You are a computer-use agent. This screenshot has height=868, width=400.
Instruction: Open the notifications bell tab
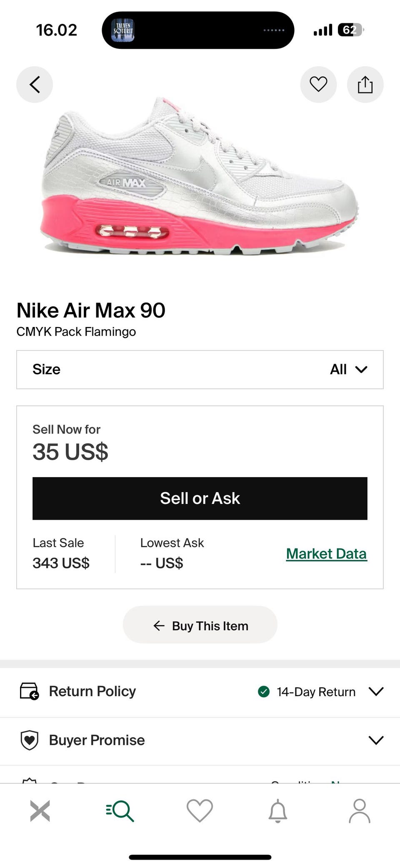(x=278, y=811)
